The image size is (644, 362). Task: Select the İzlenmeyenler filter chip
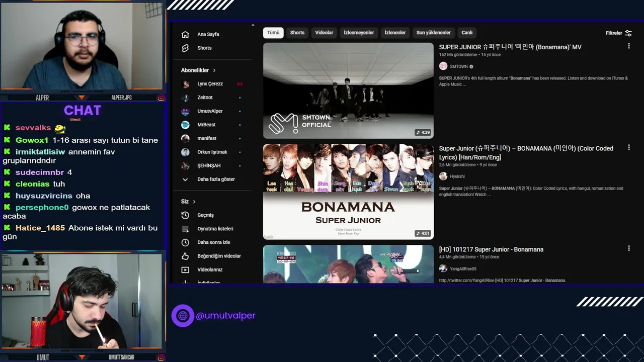(x=359, y=33)
